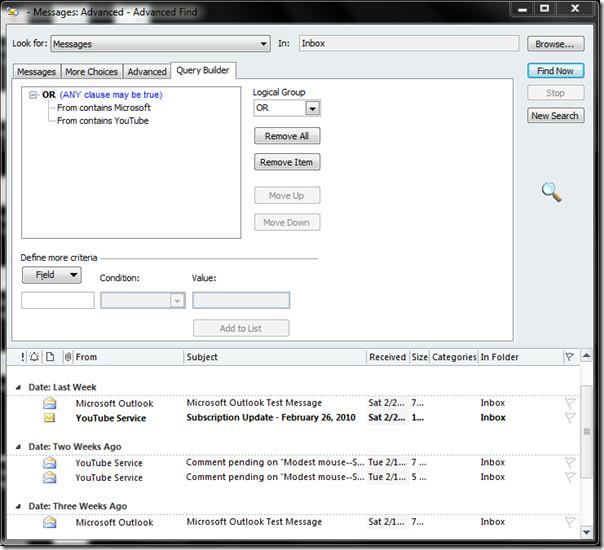Image resolution: width=604 pixels, height=550 pixels.
Task: Click envelope icon of Tue 7-size YouTube message
Action: 50,463
